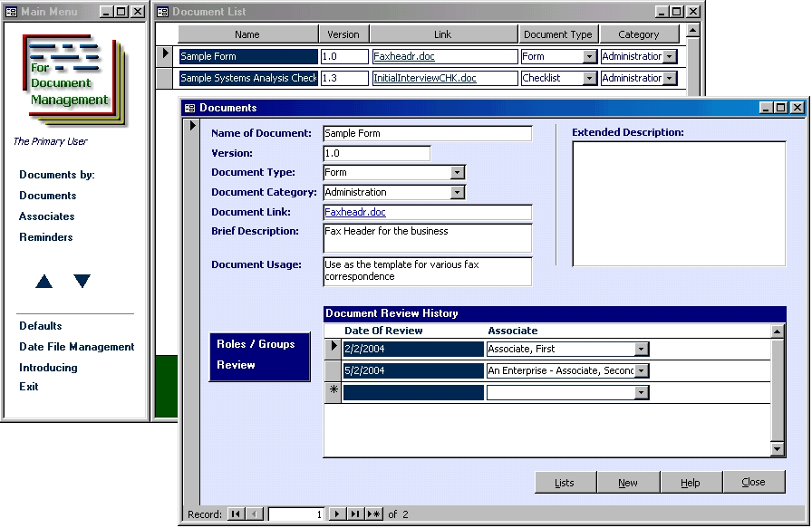This screenshot has width=812, height=528.
Task: Open the Faxheadr.doc document link
Action: coord(355,213)
